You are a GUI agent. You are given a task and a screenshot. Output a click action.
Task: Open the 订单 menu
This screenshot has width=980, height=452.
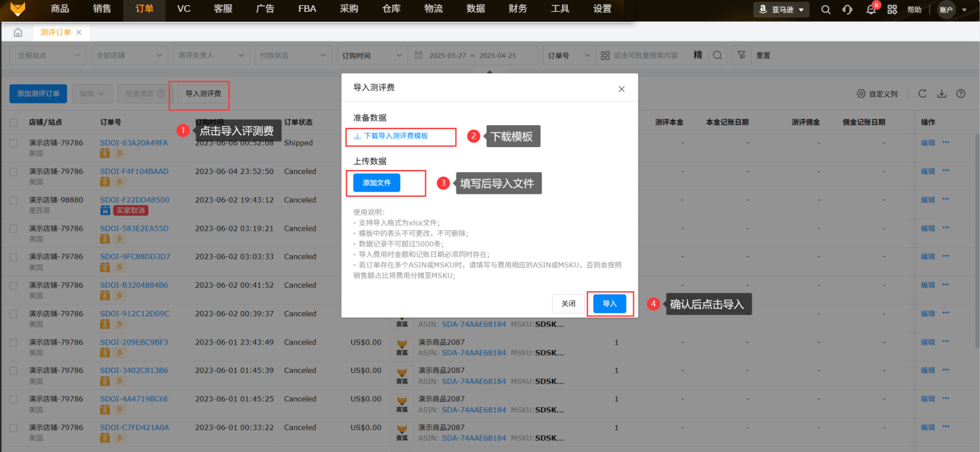pos(144,9)
